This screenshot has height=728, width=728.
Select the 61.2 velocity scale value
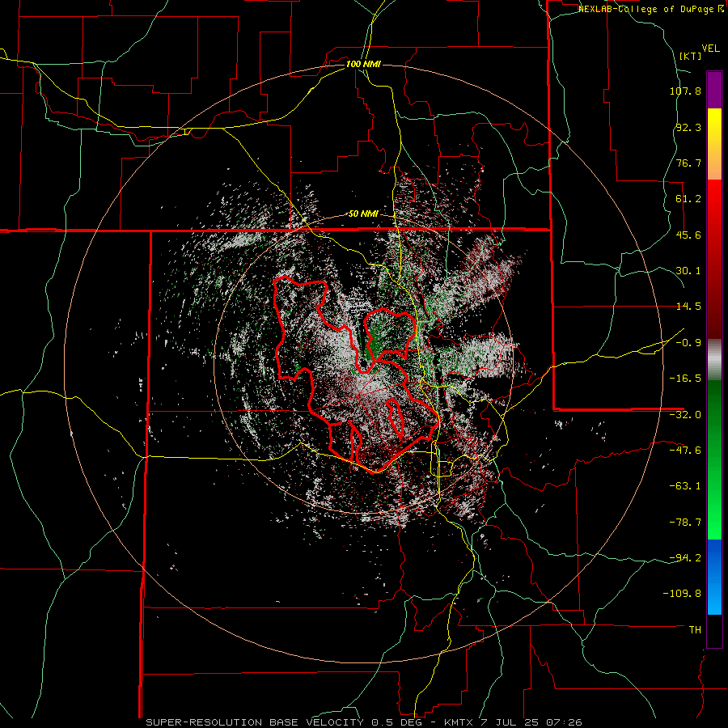pyautogui.click(x=688, y=199)
